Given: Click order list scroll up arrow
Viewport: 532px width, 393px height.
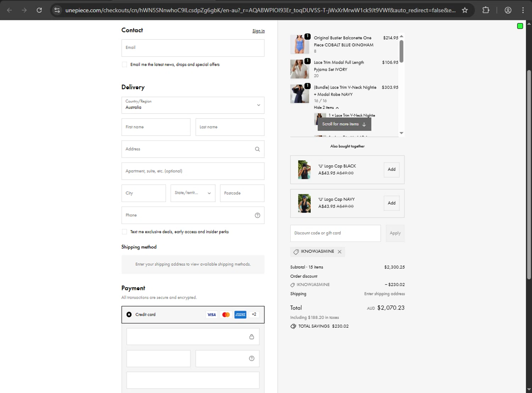Looking at the screenshot, I should [x=401, y=36].
